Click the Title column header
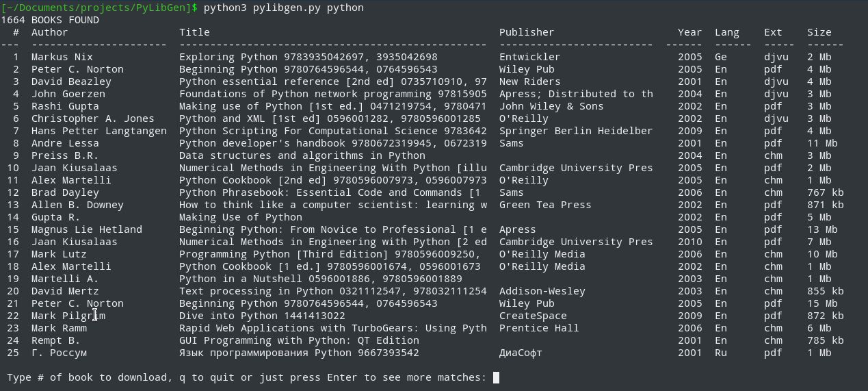 pos(194,32)
